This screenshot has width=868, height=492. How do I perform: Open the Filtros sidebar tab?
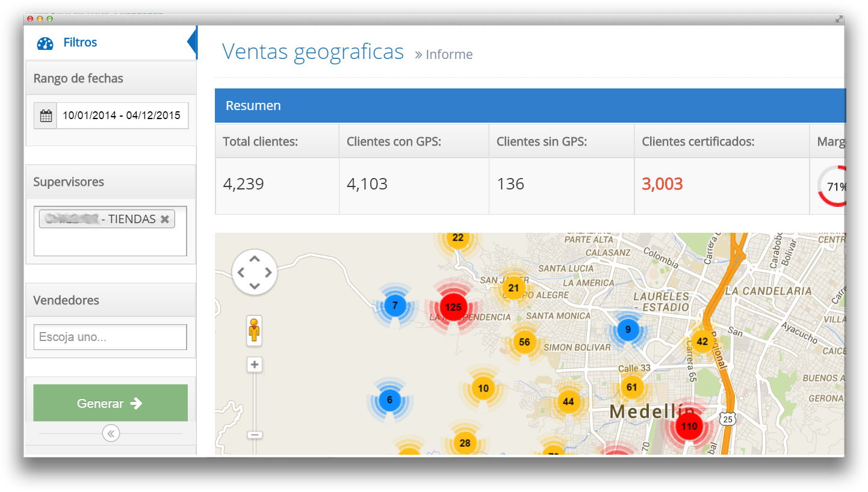(80, 43)
